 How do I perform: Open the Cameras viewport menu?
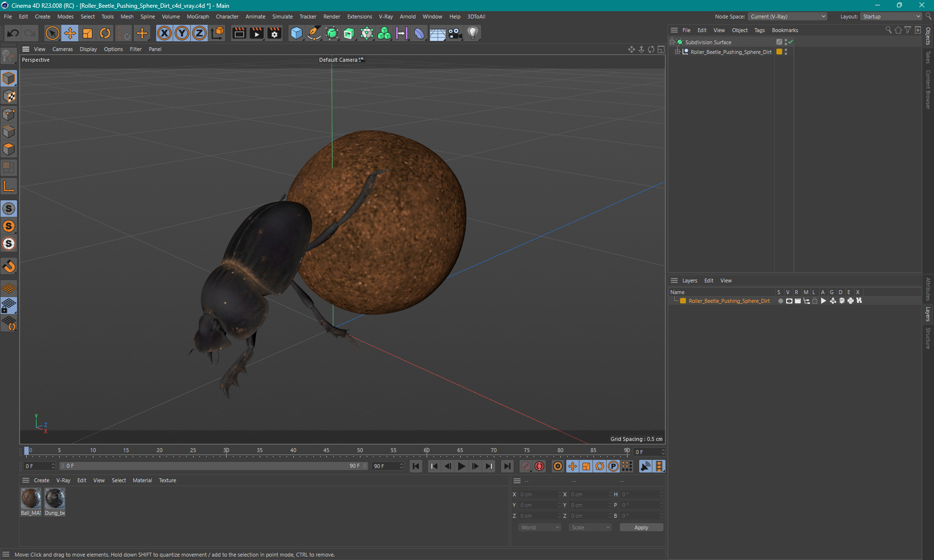[62, 49]
